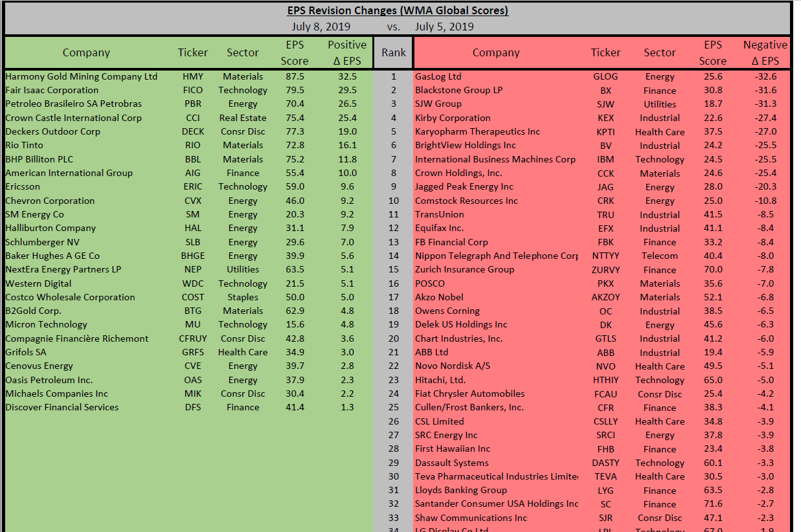Click the 'HTHIY' ticker cell
The image size is (801, 532).
(x=605, y=380)
